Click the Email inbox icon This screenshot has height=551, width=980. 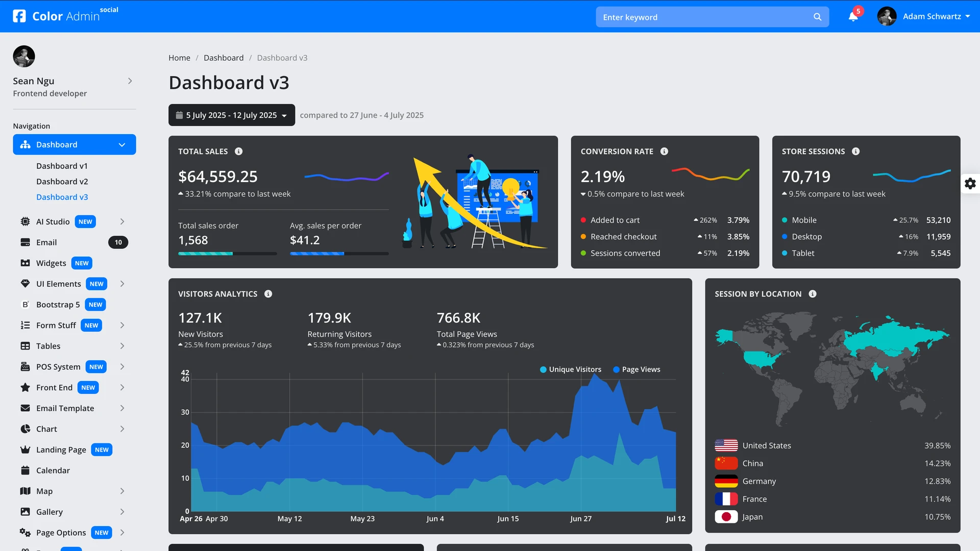pyautogui.click(x=25, y=242)
